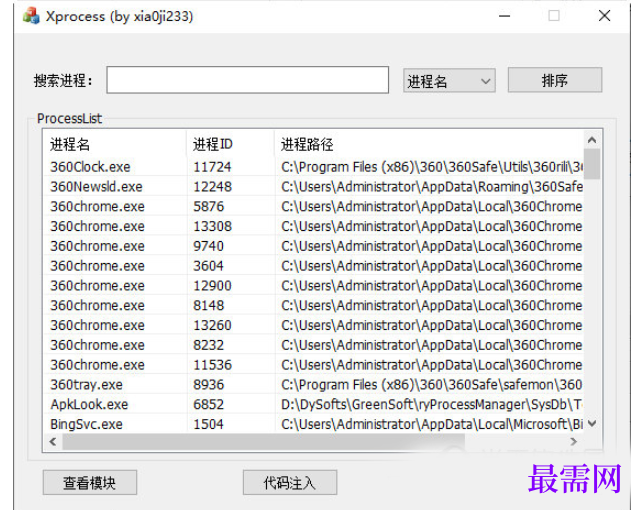Select the 360Clock.exe process row
The height and width of the screenshot is (510, 640).
[313, 167]
